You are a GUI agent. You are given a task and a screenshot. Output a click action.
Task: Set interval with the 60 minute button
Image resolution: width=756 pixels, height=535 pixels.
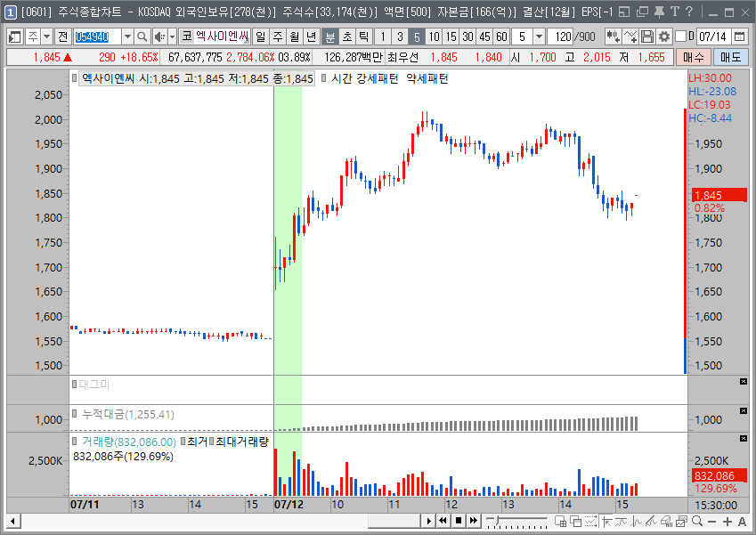pos(502,36)
